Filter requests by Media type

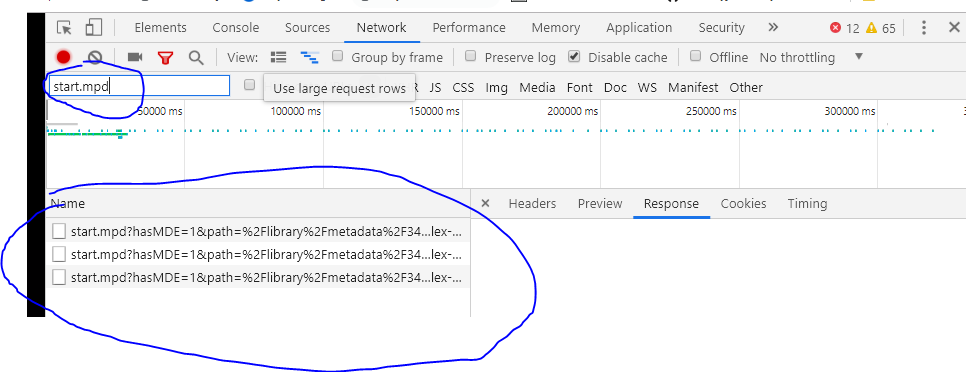click(x=537, y=87)
